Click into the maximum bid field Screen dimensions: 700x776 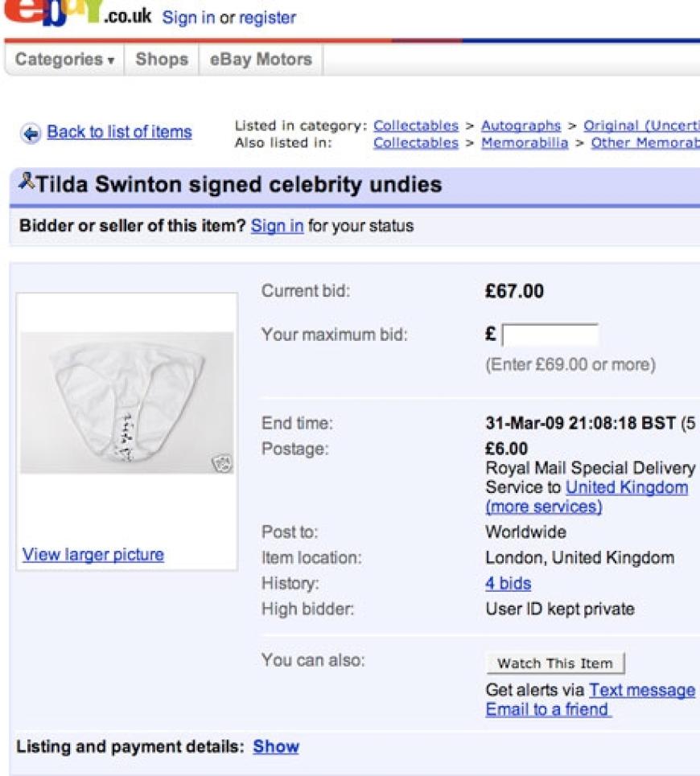(550, 335)
